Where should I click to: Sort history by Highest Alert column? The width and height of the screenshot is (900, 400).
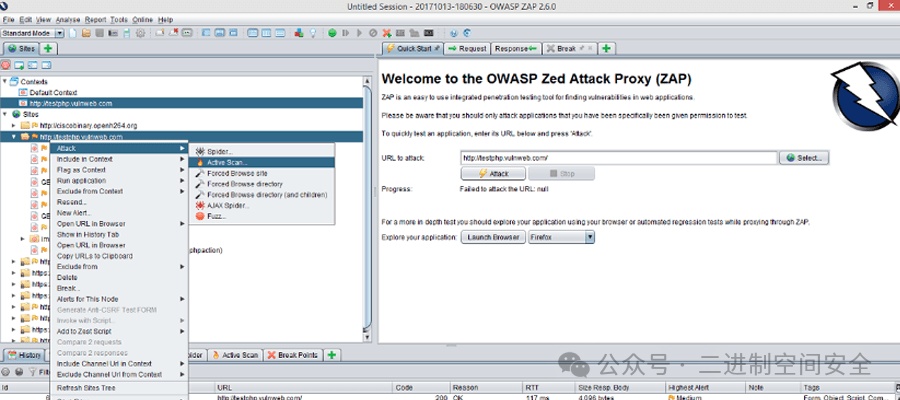[705, 387]
